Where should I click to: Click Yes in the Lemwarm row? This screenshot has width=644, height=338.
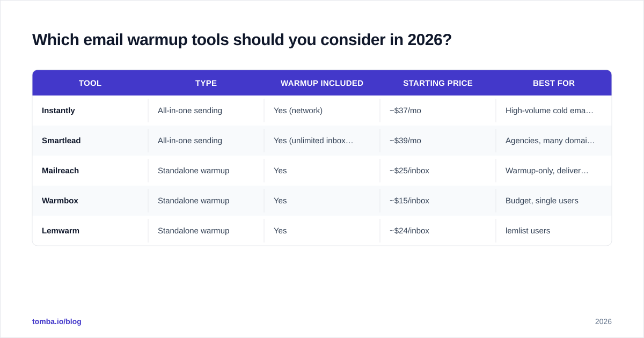280,231
